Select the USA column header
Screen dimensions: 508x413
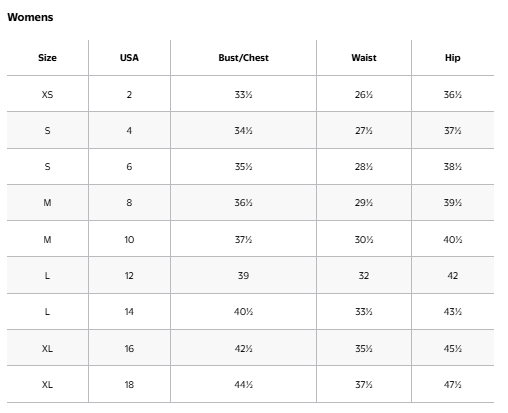[x=129, y=58]
